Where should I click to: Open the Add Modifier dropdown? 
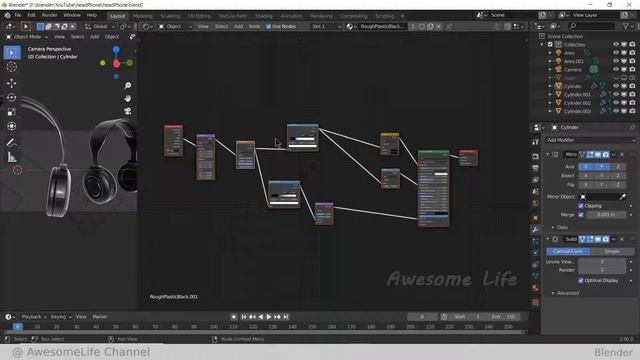coord(590,140)
